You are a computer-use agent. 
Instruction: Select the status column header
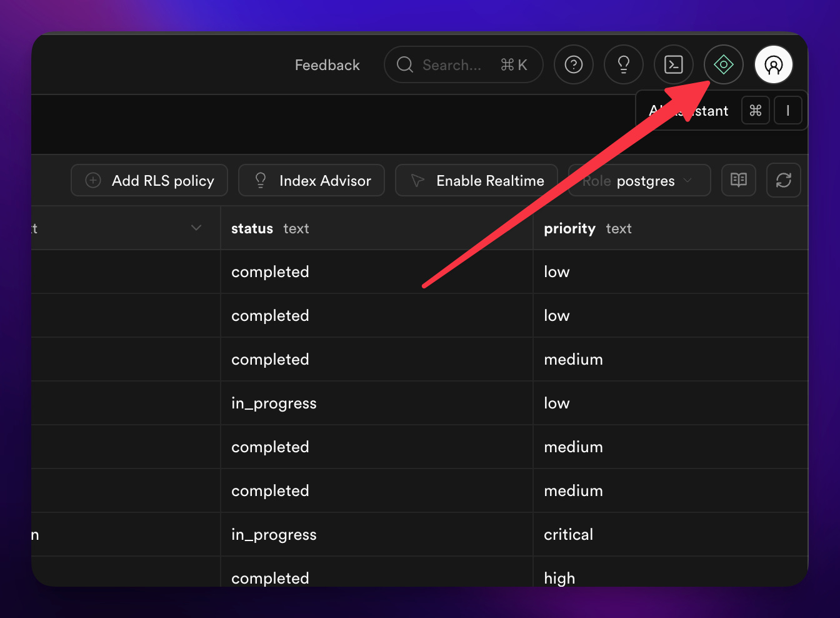[x=377, y=228]
